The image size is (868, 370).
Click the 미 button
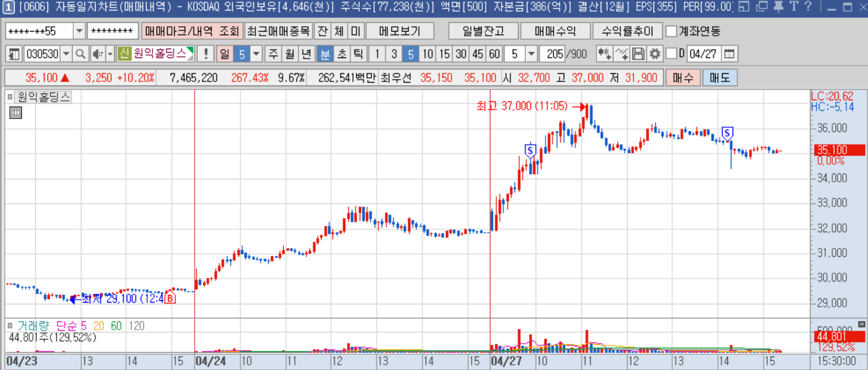pyautogui.click(x=356, y=31)
